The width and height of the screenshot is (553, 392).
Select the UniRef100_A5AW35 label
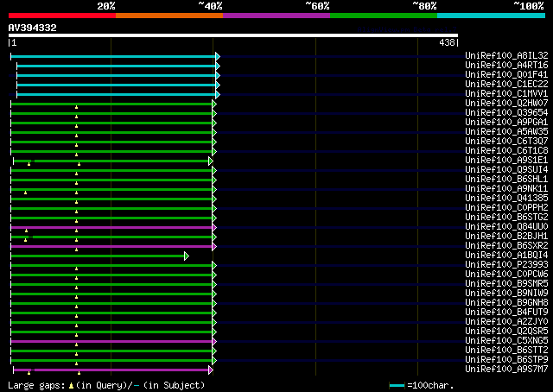506,131
